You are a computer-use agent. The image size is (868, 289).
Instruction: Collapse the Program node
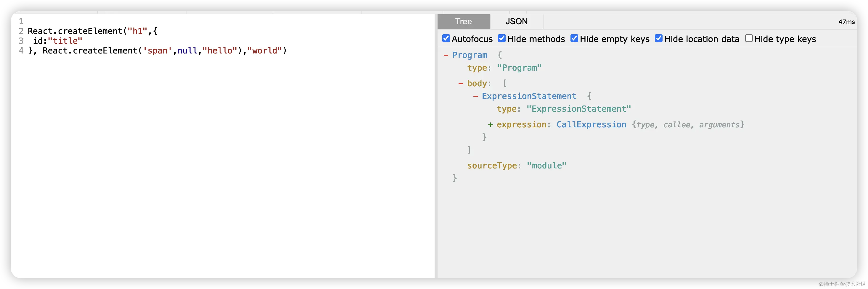(446, 55)
